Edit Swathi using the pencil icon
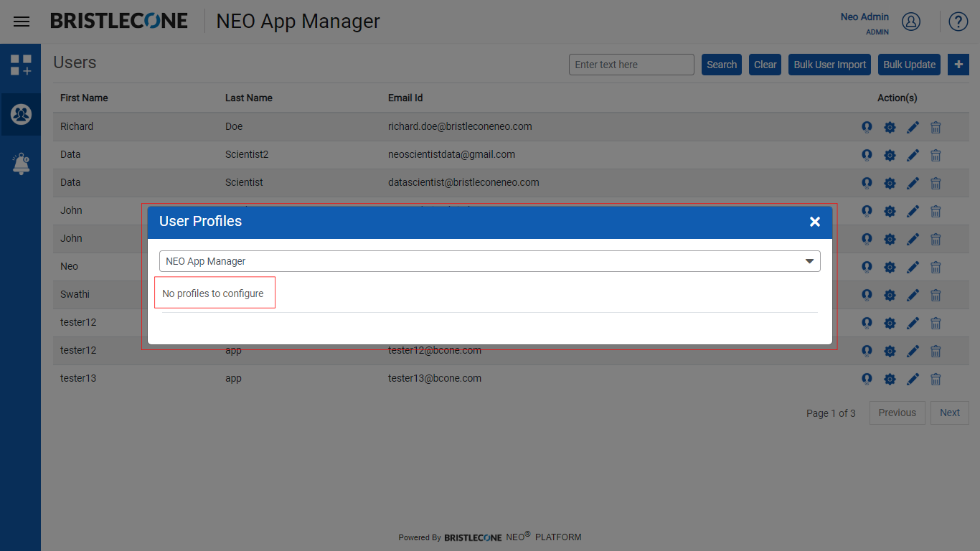The height and width of the screenshot is (551, 980). [x=913, y=295]
